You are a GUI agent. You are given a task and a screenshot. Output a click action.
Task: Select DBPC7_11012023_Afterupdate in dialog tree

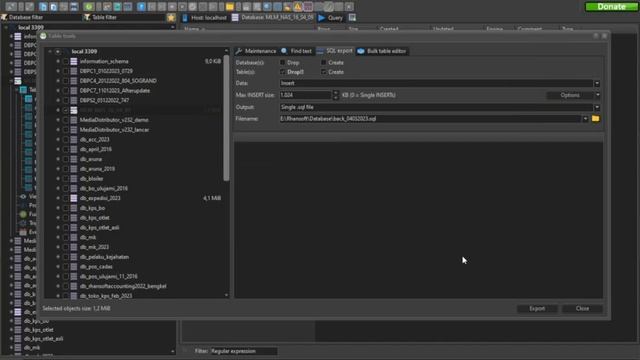115,91
